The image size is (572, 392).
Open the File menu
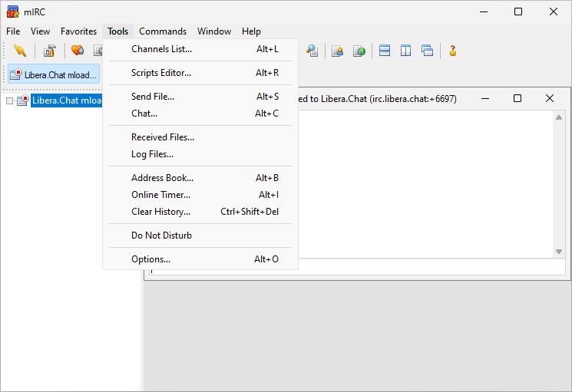[13, 31]
